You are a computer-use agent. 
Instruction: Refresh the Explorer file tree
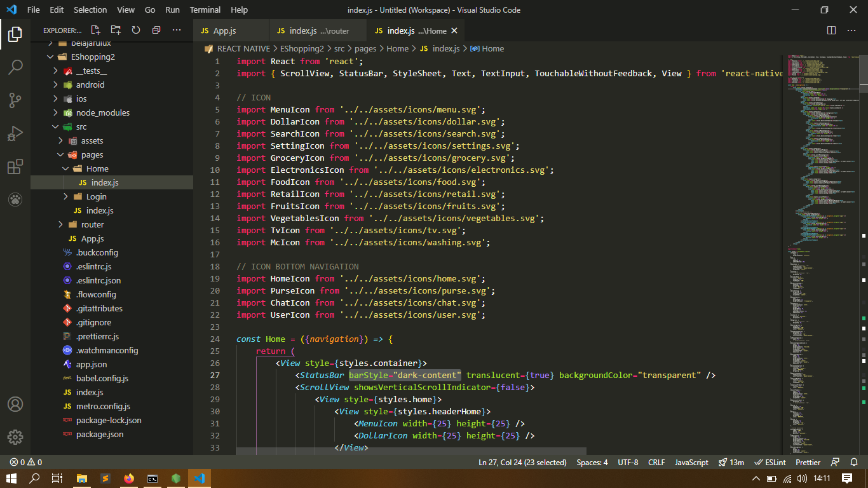pos(136,30)
